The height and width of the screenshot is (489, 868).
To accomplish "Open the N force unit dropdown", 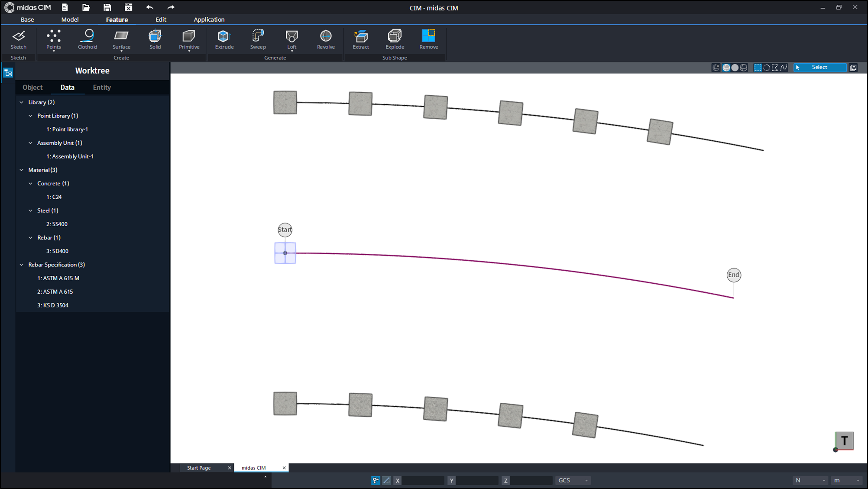I will coord(810,480).
